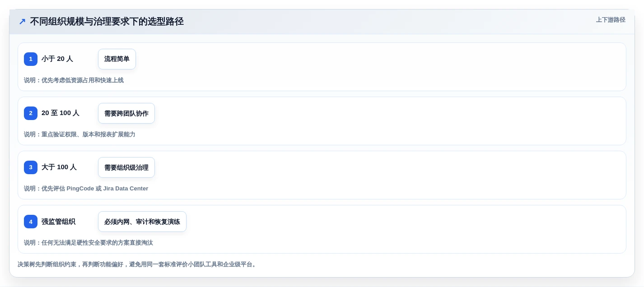Click the number 4 step badge
Screen dimensions: 644x287
[x=31, y=222]
